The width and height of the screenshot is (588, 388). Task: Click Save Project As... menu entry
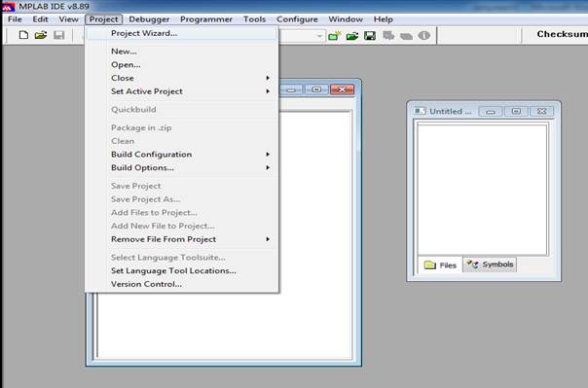182,199
